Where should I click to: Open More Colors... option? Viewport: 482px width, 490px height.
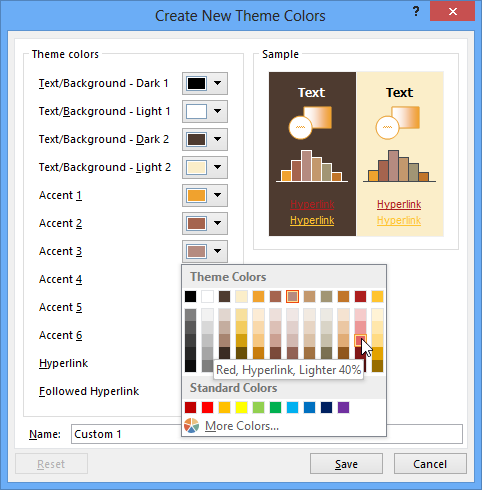(x=242, y=426)
